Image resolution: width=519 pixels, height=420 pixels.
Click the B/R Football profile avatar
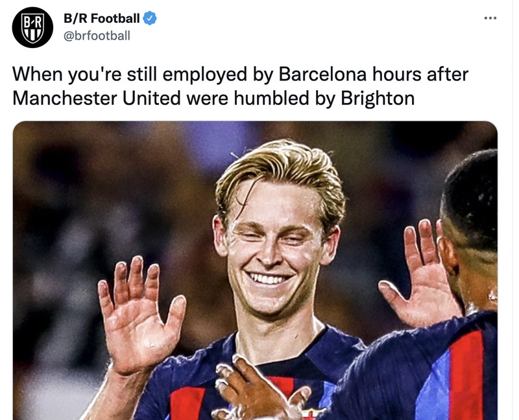pos(32,27)
